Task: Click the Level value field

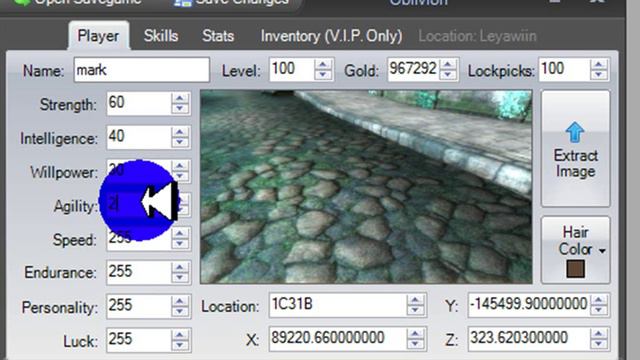Action: 291,69
